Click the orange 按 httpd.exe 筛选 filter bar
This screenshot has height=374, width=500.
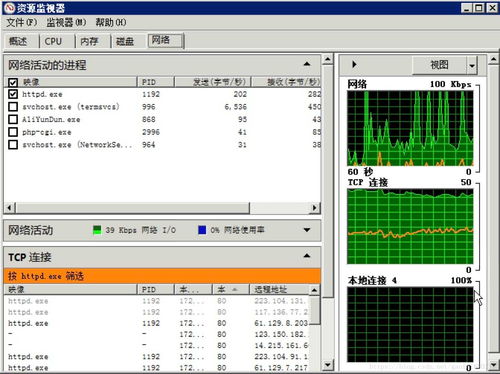pos(162,276)
